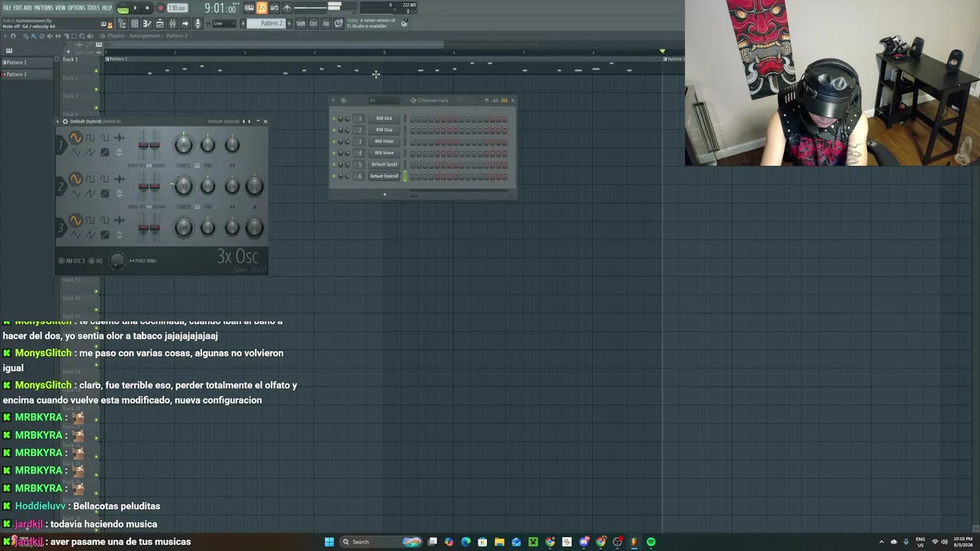Select noise wave shape for oscillator 2
980x551 pixels.
(105, 194)
